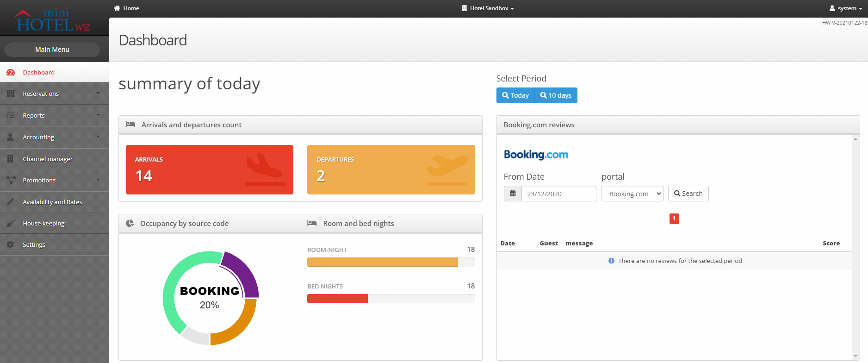This screenshot has height=363, width=868.
Task: Go to Home in top bar
Action: pyautogui.click(x=126, y=8)
